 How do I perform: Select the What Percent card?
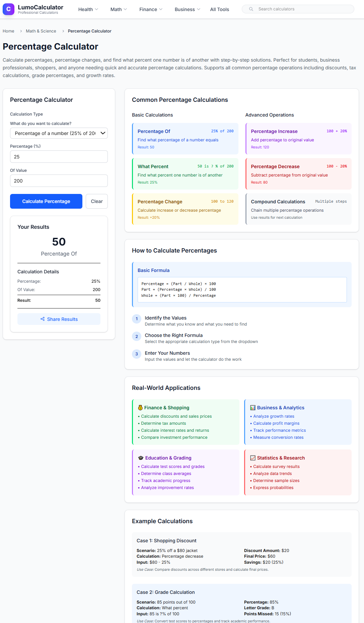point(185,174)
